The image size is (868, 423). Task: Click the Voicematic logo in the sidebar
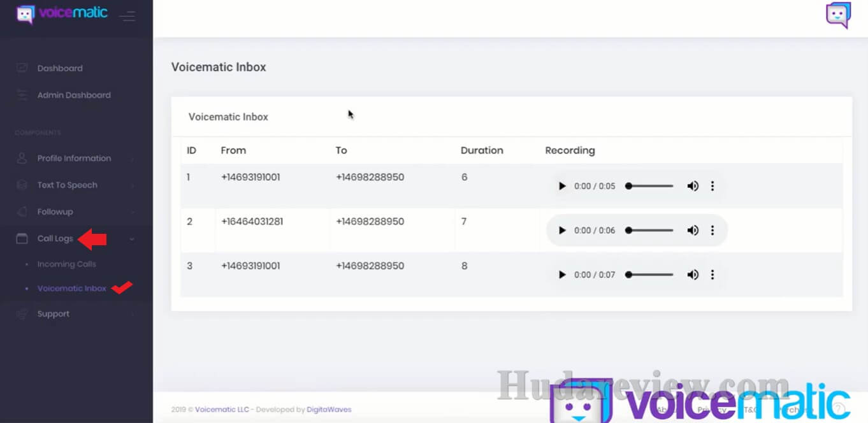[x=62, y=13]
